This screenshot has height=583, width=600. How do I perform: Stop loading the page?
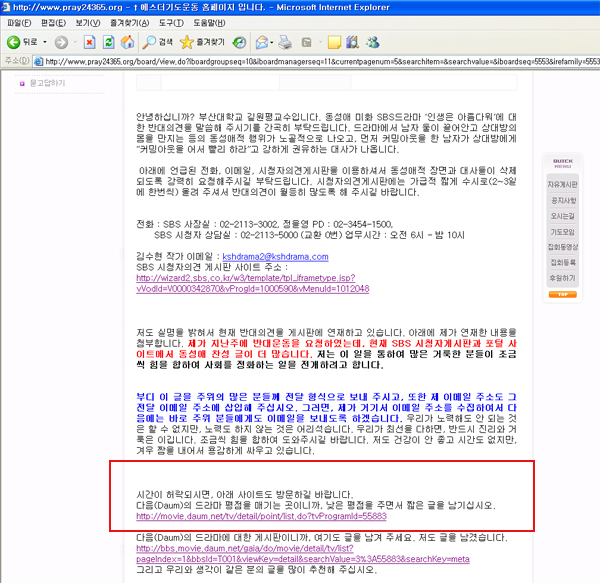pyautogui.click(x=90, y=43)
